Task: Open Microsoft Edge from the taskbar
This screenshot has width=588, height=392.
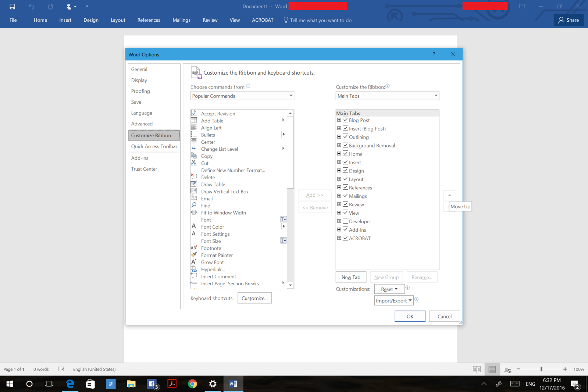Action: (70, 384)
